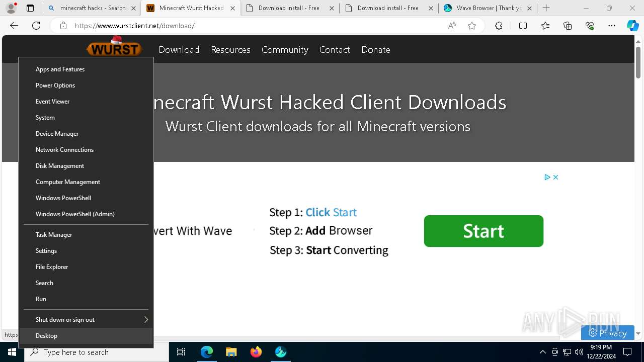The width and height of the screenshot is (644, 362).
Task: Open volume control in system tray
Action: 579,352
